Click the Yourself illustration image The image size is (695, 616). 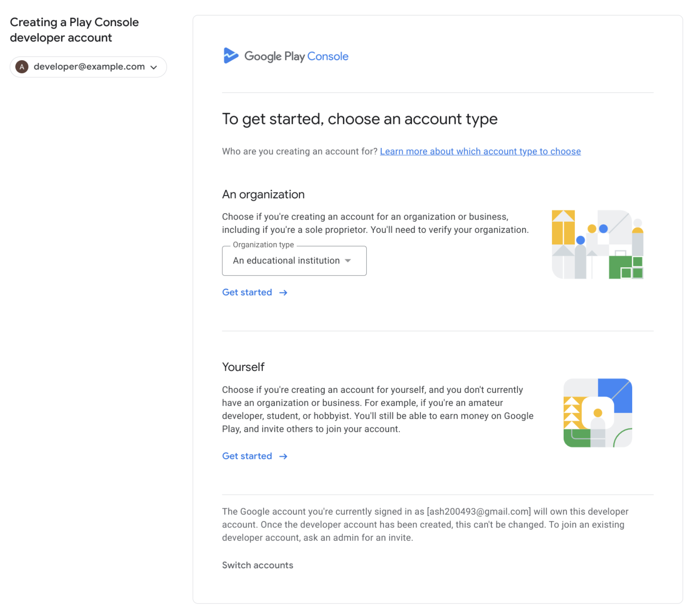point(598,413)
